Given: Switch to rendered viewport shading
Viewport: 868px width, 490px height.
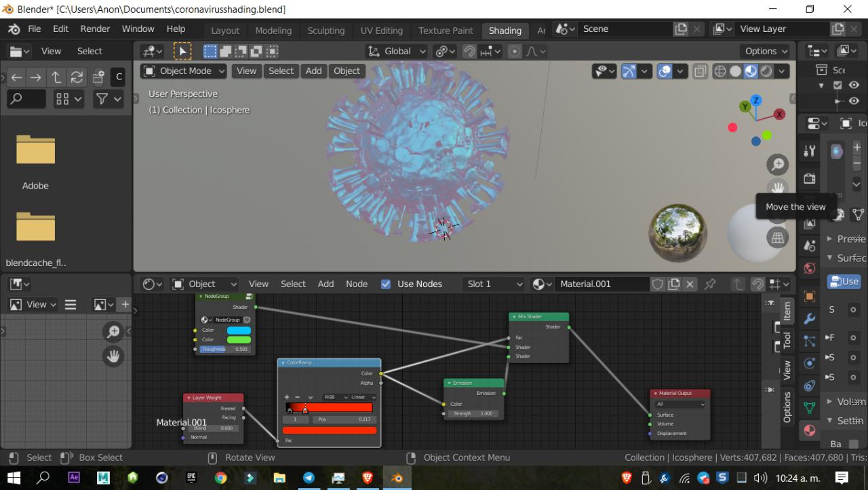Looking at the screenshot, I should pos(766,71).
